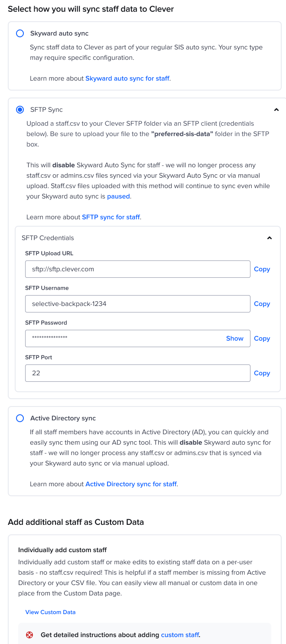Copy the SFTP Password

(262, 338)
